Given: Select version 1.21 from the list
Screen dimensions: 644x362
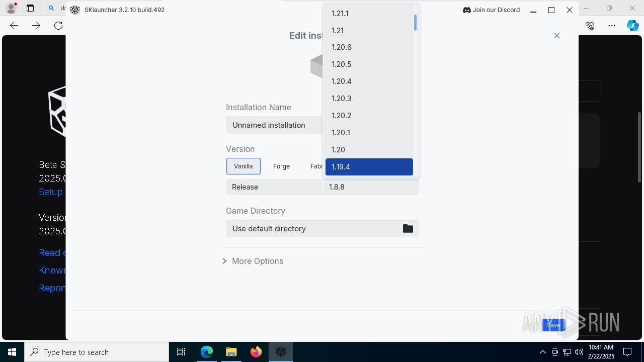Looking at the screenshot, I should [369, 31].
